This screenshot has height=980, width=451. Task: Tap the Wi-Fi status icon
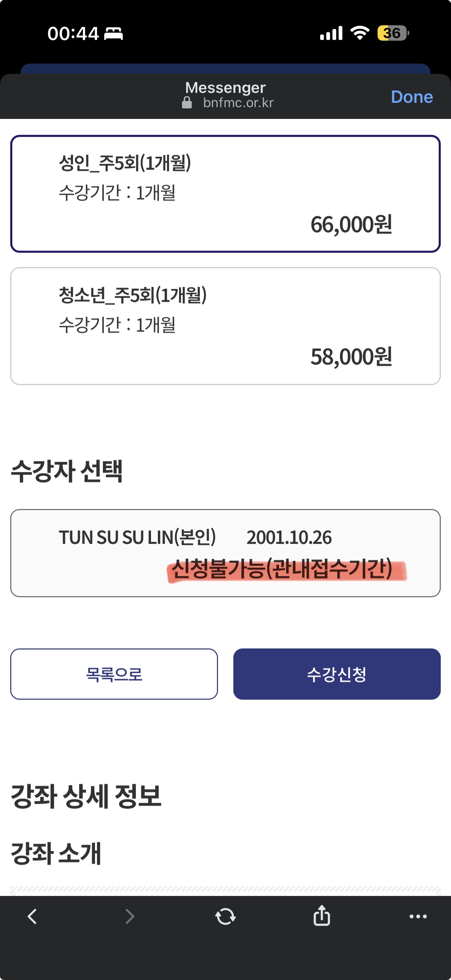(x=360, y=33)
